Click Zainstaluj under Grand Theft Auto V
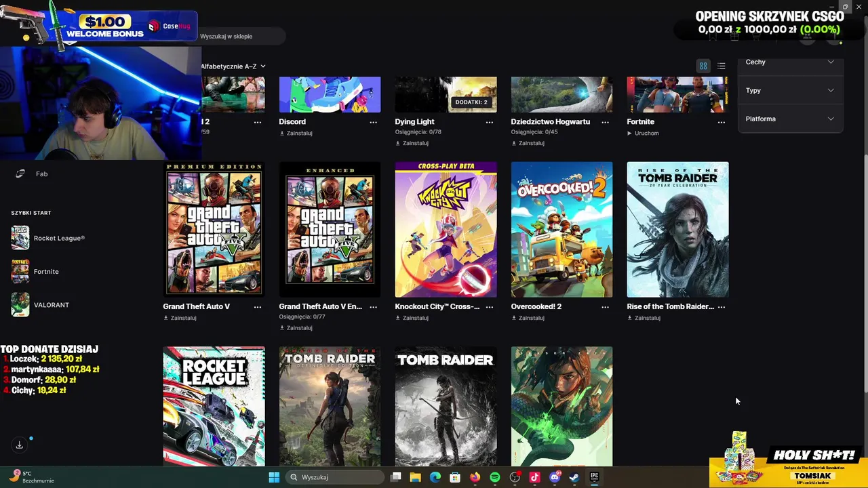The width and height of the screenshot is (868, 488). (180, 318)
